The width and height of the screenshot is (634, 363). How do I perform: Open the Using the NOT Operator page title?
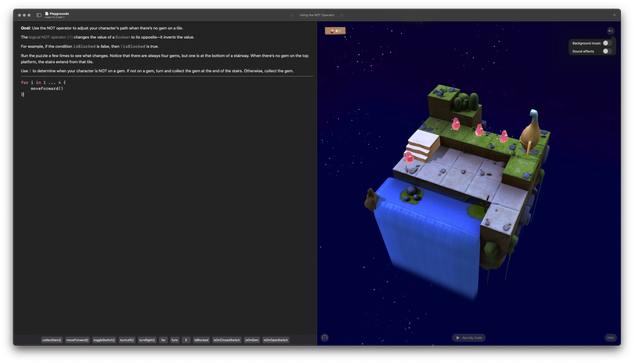(x=317, y=15)
